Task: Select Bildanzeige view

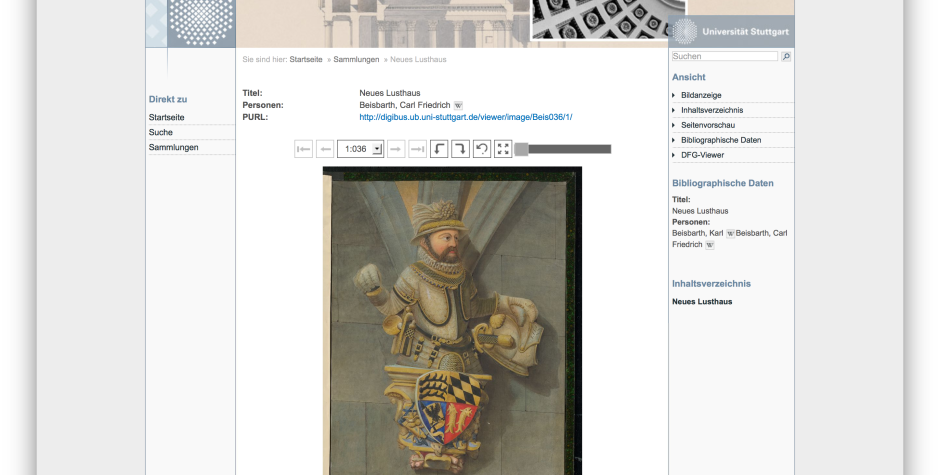Action: point(701,95)
